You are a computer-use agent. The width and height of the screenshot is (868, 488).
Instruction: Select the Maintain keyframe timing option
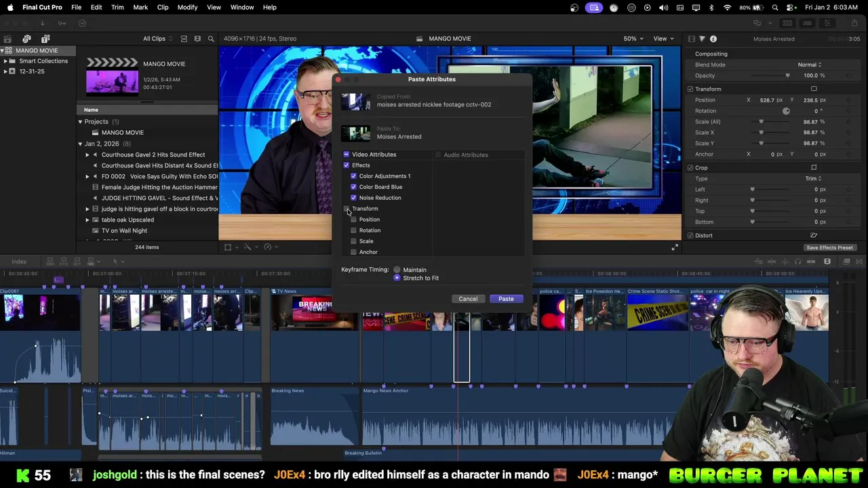397,270
